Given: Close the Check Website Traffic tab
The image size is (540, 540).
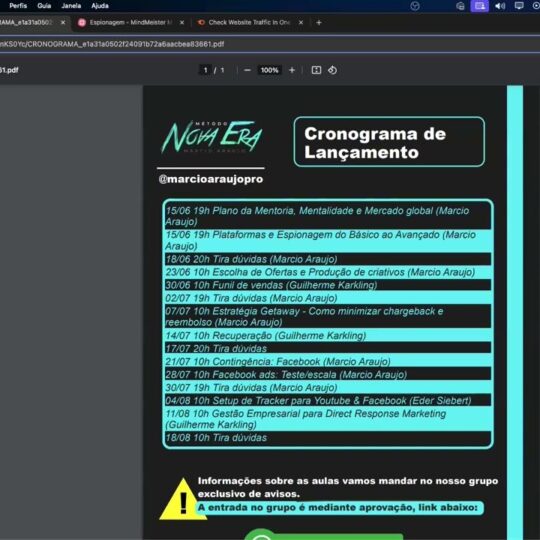Looking at the screenshot, I should coord(301,23).
